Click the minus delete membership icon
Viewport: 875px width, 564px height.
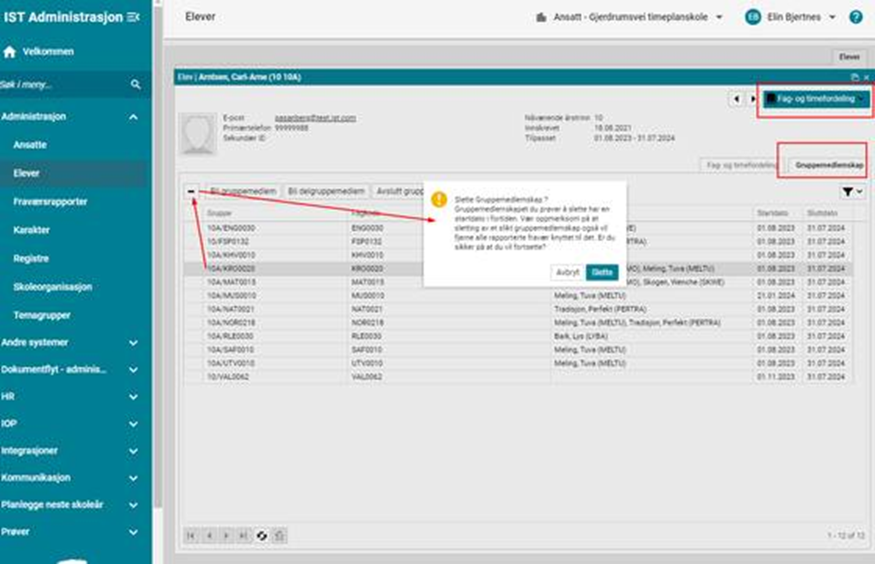pyautogui.click(x=192, y=190)
